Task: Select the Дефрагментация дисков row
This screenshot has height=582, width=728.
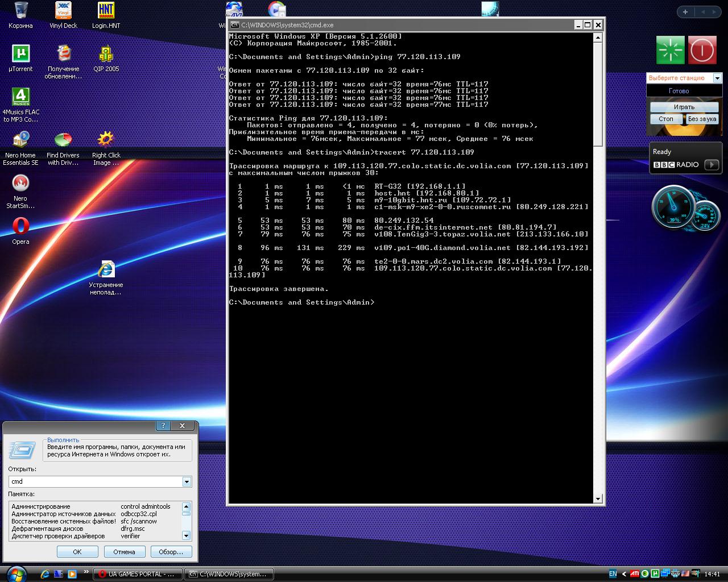Action: tap(96, 529)
